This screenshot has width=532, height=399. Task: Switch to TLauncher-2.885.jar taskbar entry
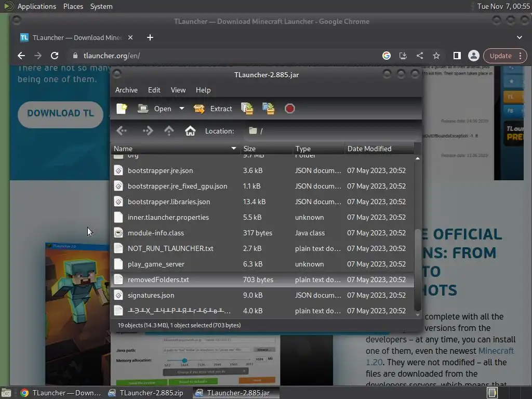tap(236, 393)
